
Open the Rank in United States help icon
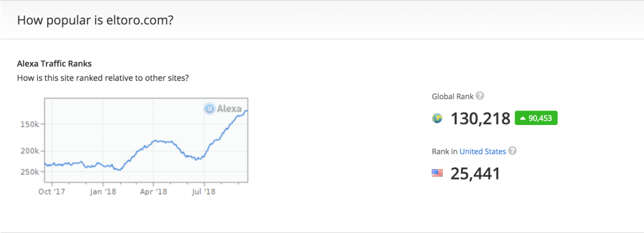[512, 151]
